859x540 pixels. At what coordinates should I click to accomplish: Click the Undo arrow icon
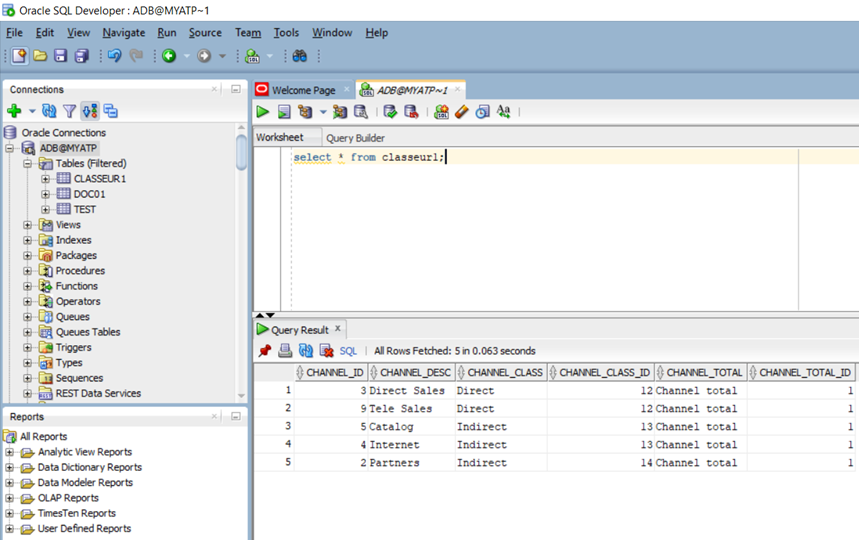coord(114,56)
